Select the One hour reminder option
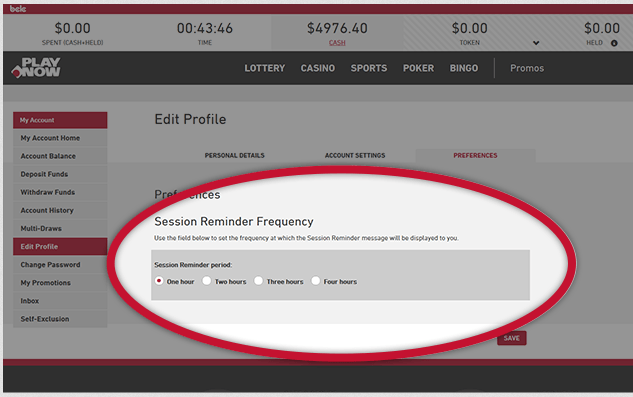Image resolution: width=633 pixels, height=397 pixels. point(159,281)
